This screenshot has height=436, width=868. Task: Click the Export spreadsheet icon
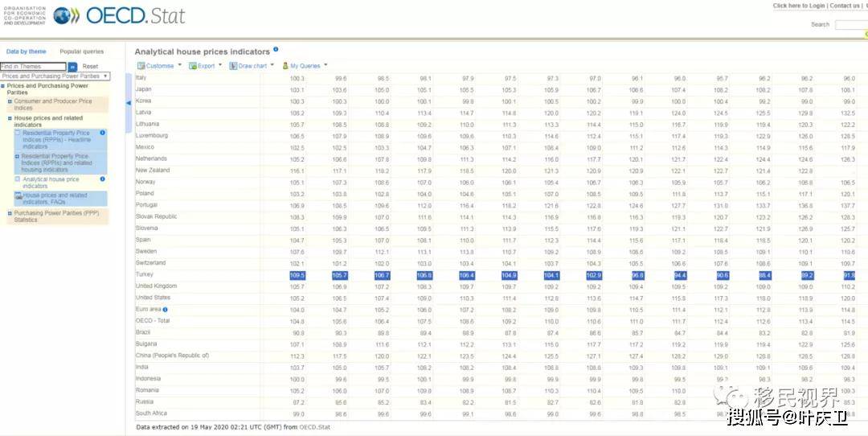[192, 66]
